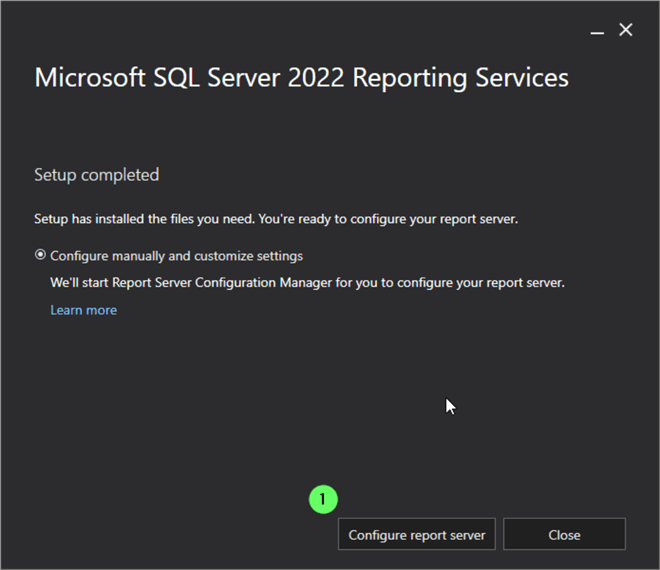Click the word "Microsoft" in the title
This screenshot has height=570, width=660.
tap(91, 78)
